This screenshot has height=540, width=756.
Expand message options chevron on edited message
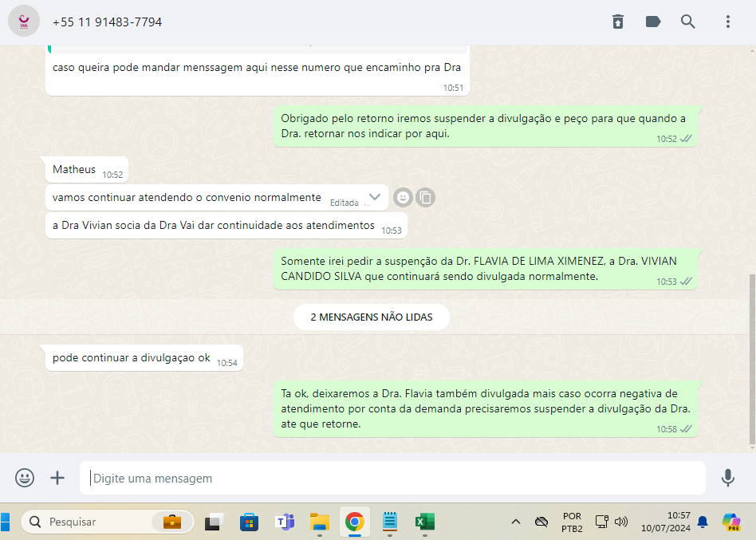click(375, 197)
